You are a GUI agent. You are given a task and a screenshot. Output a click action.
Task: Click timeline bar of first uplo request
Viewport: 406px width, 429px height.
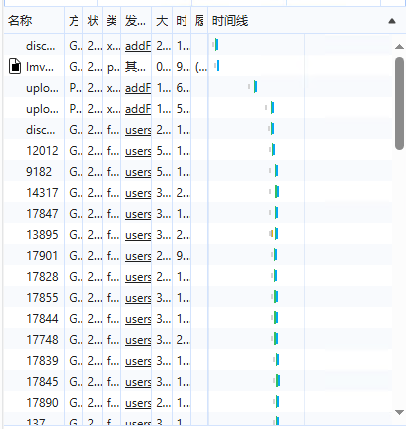tap(253, 87)
